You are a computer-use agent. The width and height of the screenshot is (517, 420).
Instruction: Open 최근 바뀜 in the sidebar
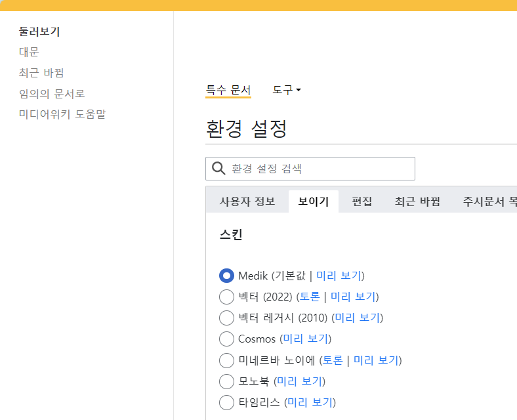point(41,73)
